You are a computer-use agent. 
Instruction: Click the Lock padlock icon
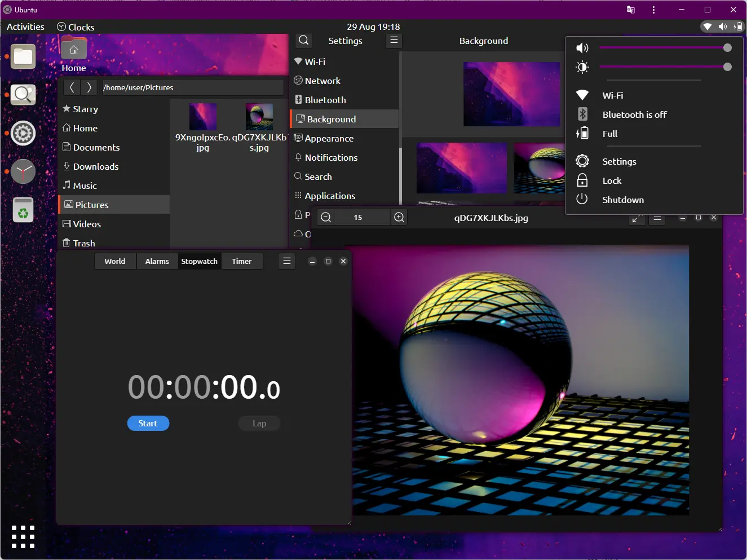click(x=582, y=180)
